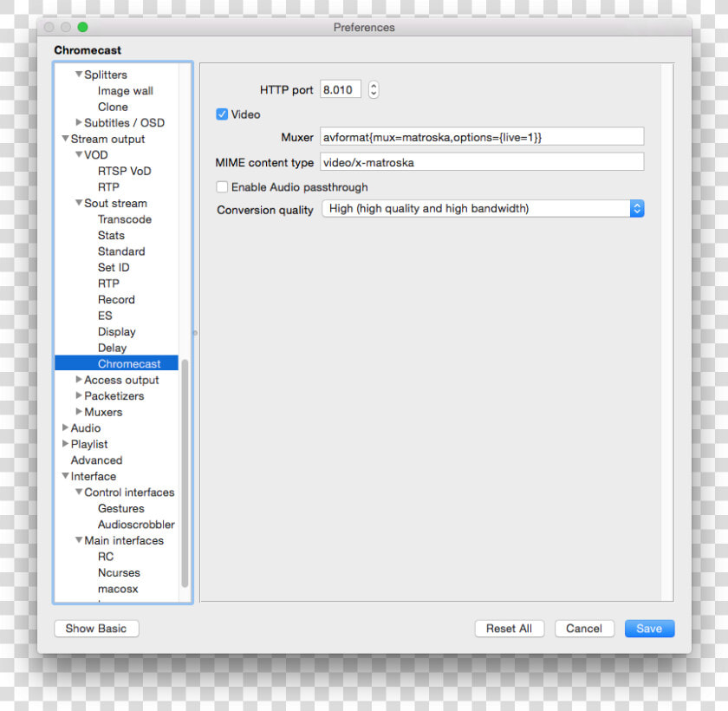Image resolution: width=728 pixels, height=711 pixels.
Task: Click the Reset All button
Action: [509, 629]
